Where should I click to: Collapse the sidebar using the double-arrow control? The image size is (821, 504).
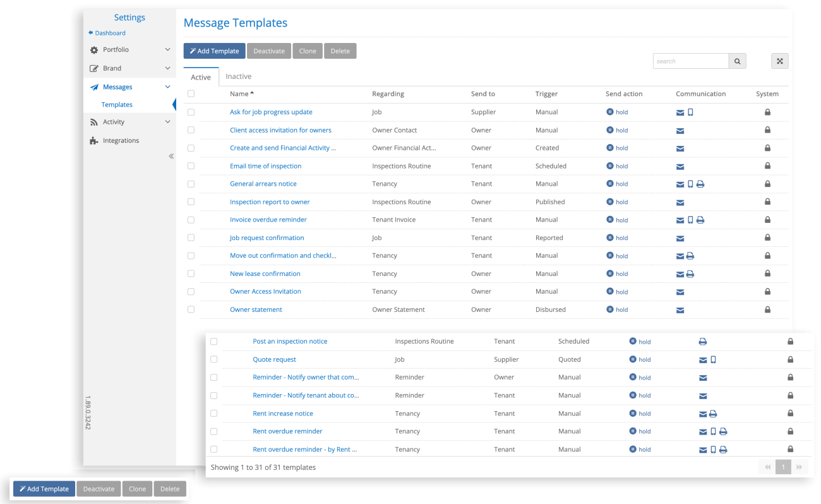pyautogui.click(x=171, y=155)
